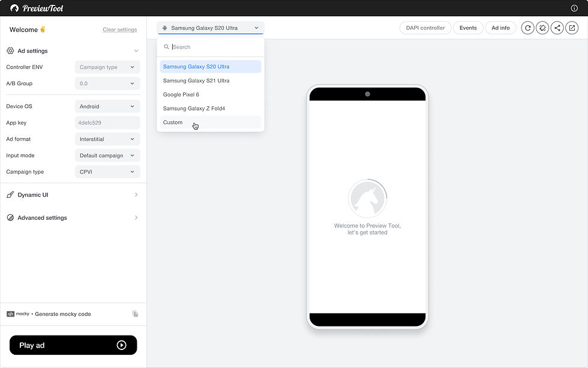
Task: Click the Clear settings link
Action: (119, 29)
